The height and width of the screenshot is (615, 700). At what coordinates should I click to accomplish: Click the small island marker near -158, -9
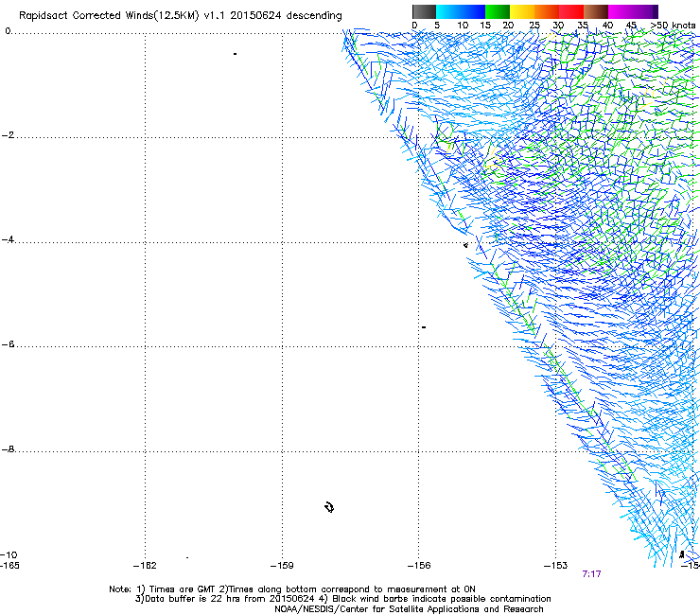(x=329, y=507)
